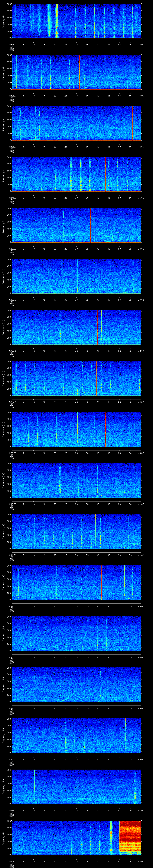Click the '14:38:00' start time label
This screenshot has height=868, width=153.
pyautogui.click(x=12, y=402)
